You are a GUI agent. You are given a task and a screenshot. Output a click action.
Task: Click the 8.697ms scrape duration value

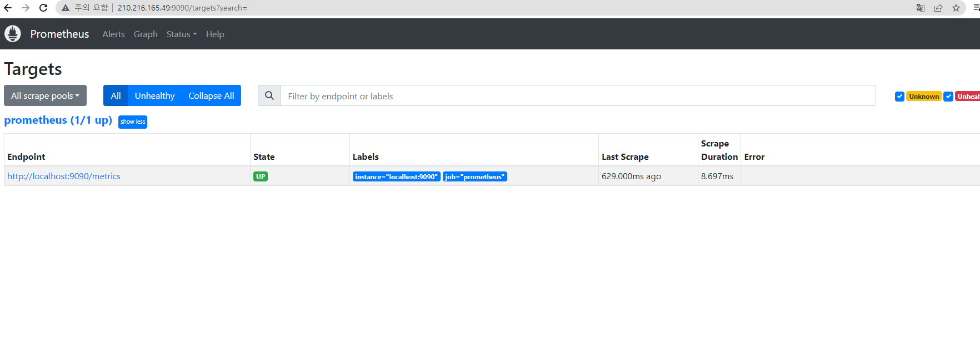717,176
